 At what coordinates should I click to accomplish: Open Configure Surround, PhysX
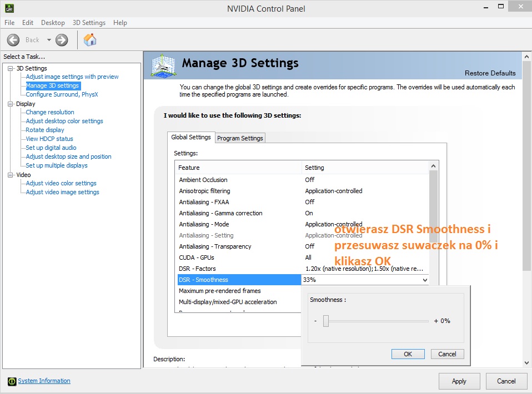click(x=62, y=94)
